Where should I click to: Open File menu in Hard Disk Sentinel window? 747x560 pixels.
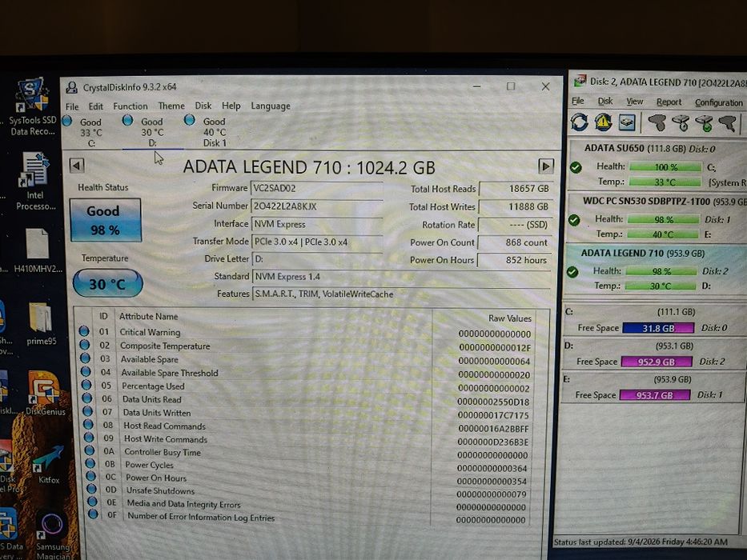point(578,101)
